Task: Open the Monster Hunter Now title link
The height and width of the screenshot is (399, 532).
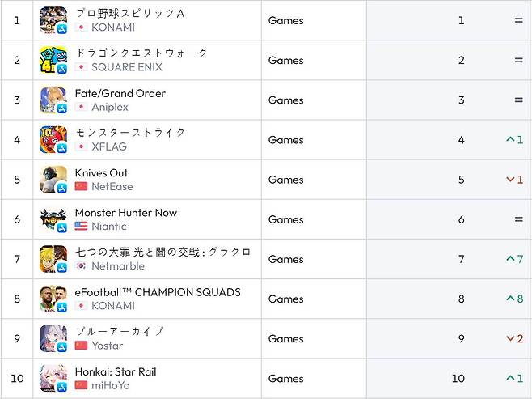Action: coord(125,213)
